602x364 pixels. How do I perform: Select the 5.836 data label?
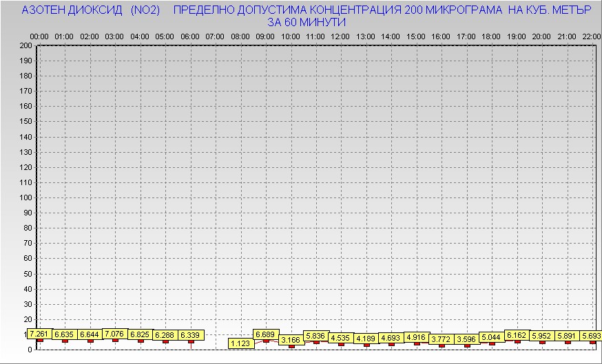pyautogui.click(x=315, y=336)
